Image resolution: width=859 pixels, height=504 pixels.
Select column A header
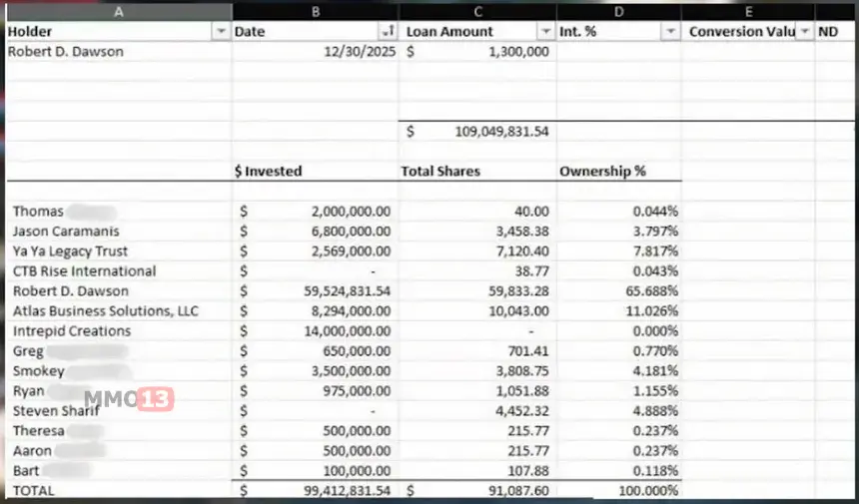119,12
